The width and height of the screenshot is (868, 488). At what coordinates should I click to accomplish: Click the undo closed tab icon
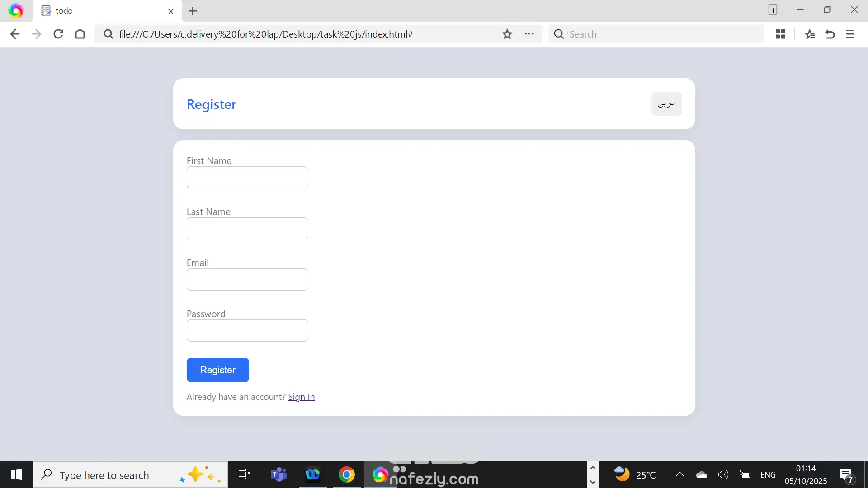pyautogui.click(x=830, y=34)
